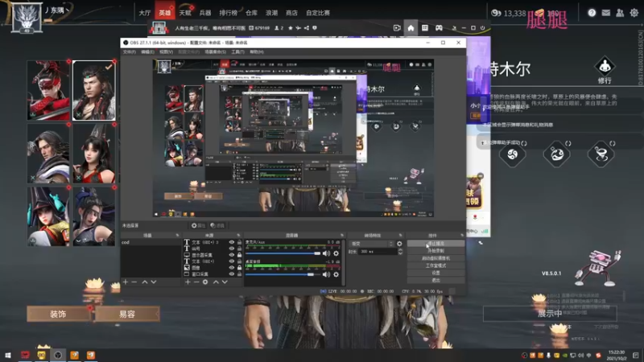Mute the desktop audio speaker icon
This screenshot has width=644, height=362.
coord(326,274)
